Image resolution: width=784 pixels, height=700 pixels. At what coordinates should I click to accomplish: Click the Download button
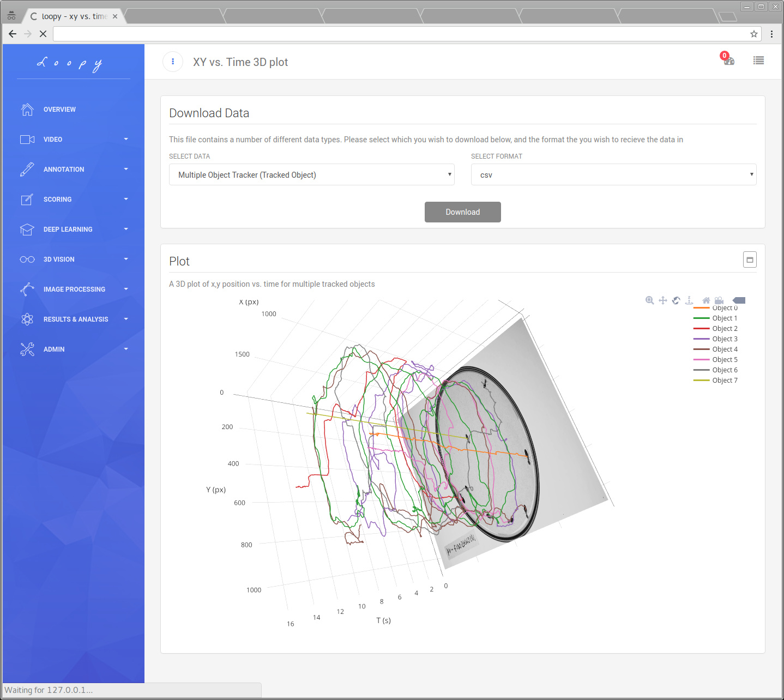462,212
